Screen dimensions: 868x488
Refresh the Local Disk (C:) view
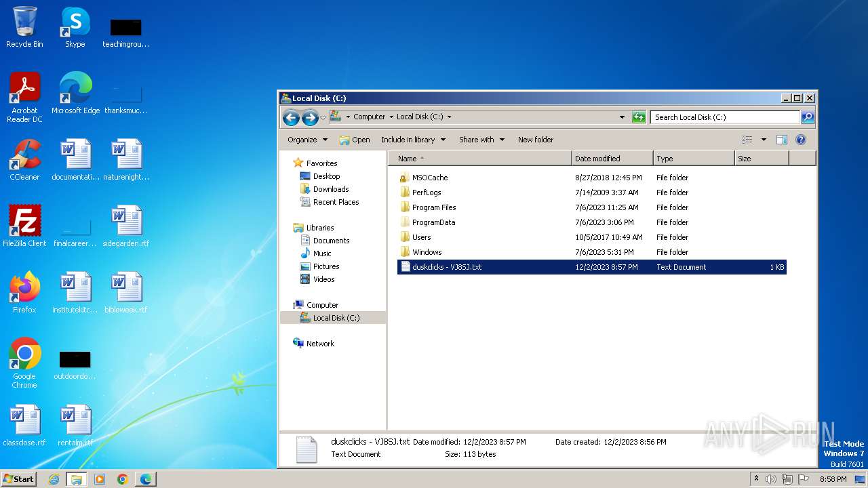639,117
